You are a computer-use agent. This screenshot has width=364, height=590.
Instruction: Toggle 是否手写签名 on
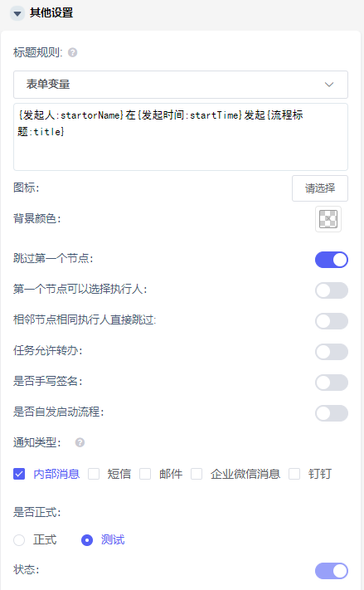tap(332, 383)
